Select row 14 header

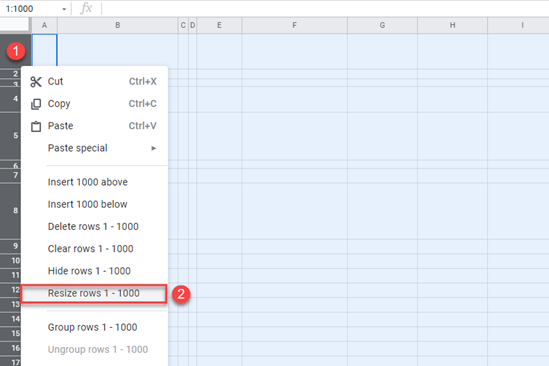click(11, 319)
